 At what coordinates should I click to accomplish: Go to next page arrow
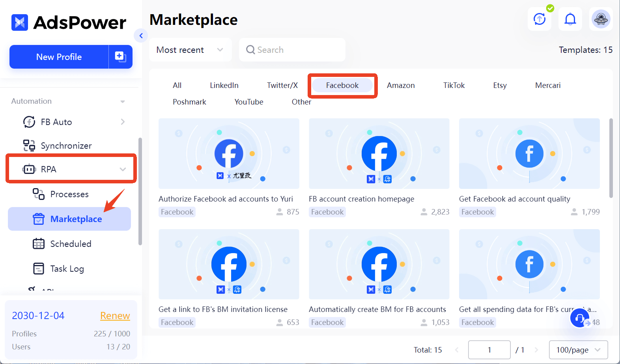(x=536, y=350)
